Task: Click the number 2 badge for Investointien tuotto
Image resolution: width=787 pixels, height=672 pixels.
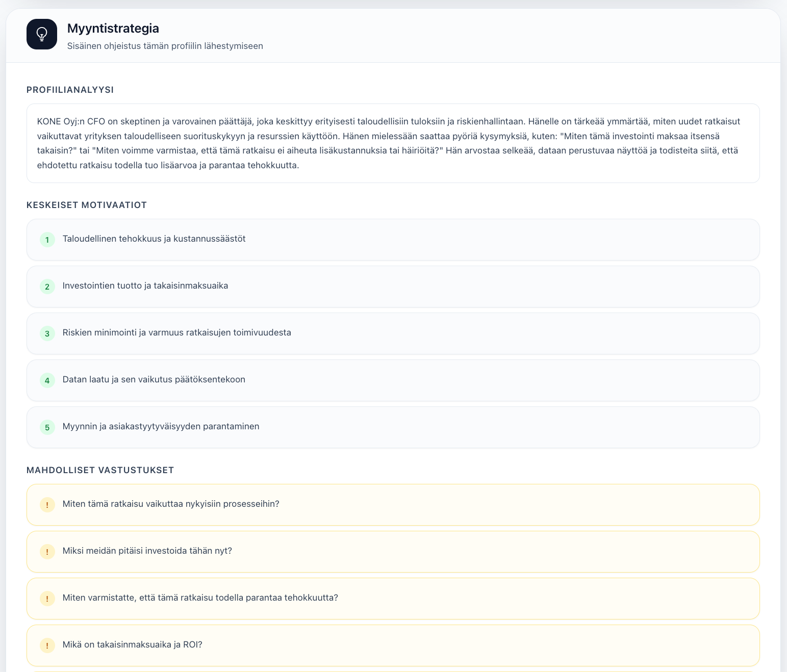Action: click(47, 287)
